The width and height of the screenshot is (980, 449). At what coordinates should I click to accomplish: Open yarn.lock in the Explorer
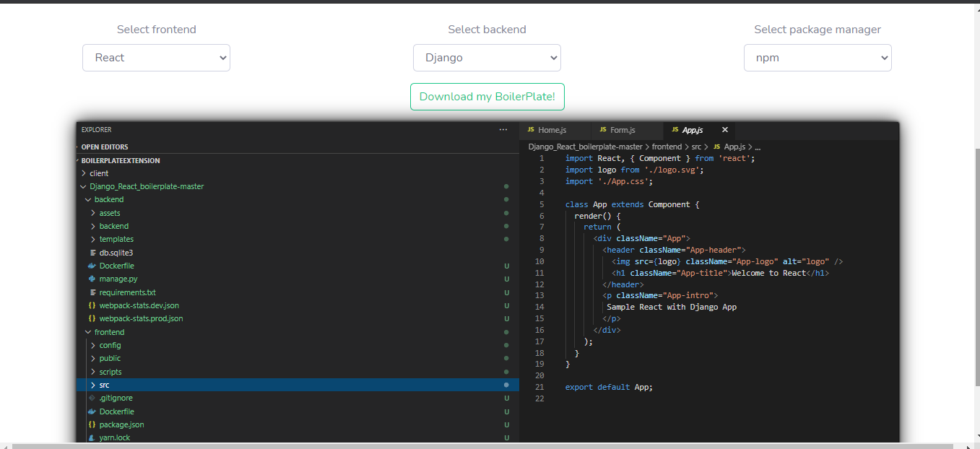coord(115,437)
